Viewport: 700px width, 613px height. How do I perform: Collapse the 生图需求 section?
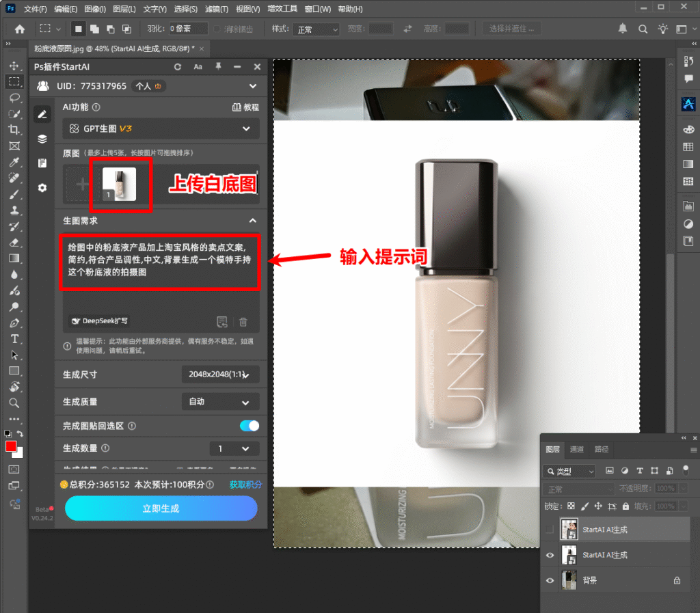[253, 221]
